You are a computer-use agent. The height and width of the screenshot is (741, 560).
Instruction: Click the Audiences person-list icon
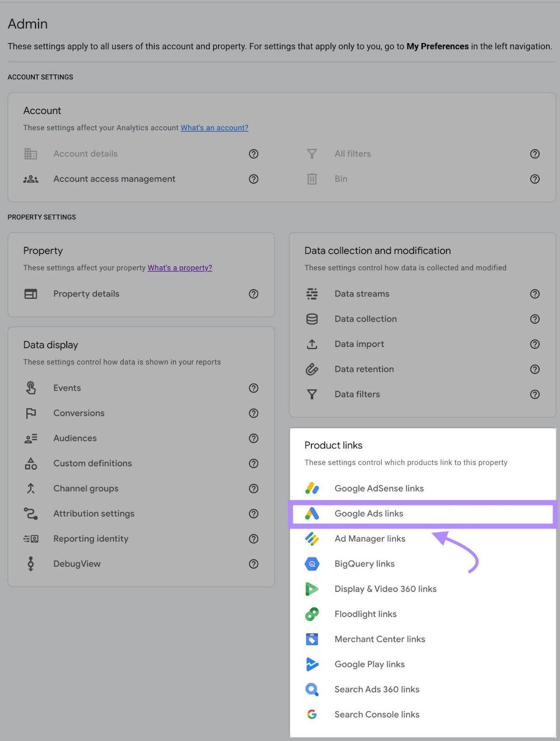(31, 438)
